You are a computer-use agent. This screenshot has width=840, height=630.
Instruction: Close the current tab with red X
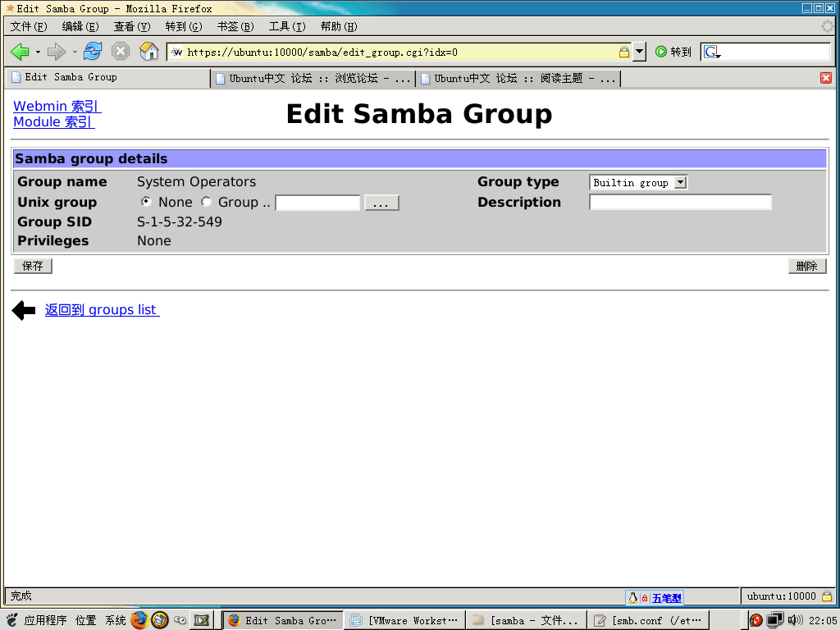(x=825, y=78)
